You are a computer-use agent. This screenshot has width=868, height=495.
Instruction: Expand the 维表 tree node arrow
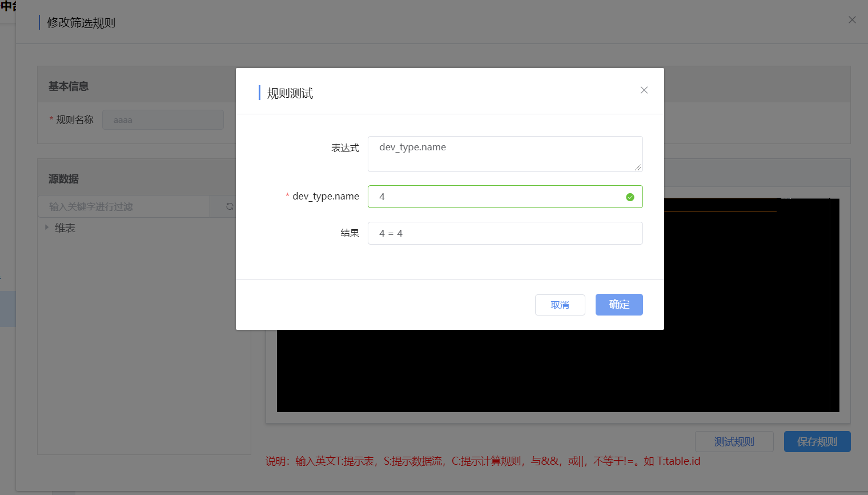tap(47, 227)
